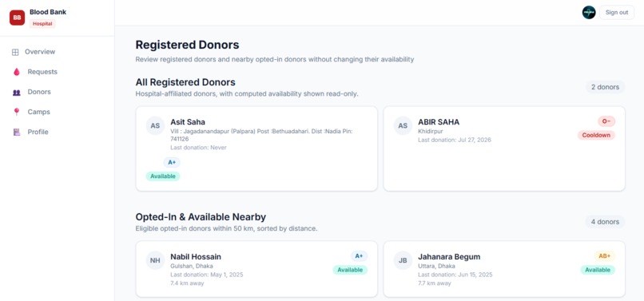Sign out using the top-right button
The height and width of the screenshot is (301, 644).
pyautogui.click(x=617, y=12)
